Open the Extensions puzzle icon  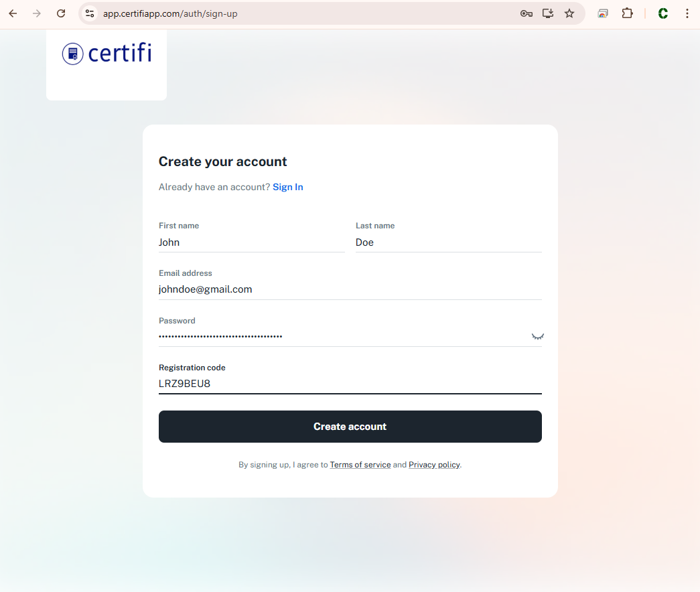[x=627, y=13]
